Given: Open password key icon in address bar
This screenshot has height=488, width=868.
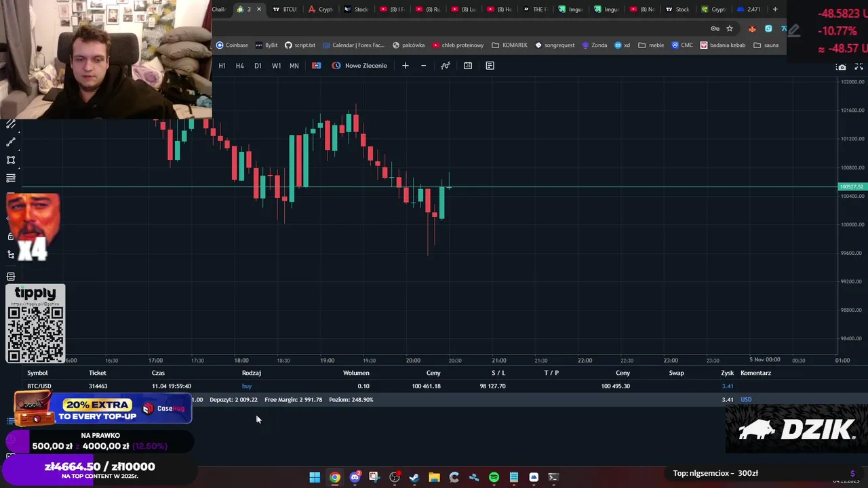Looking at the screenshot, I should tap(715, 28).
